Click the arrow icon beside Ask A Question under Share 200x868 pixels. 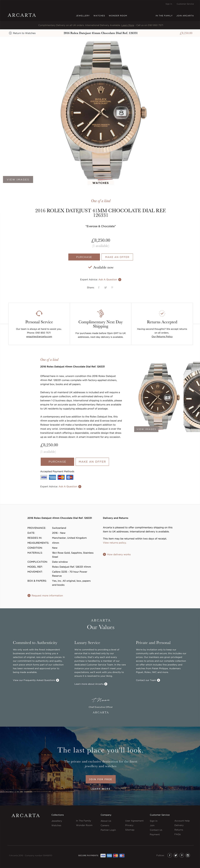[120, 279]
